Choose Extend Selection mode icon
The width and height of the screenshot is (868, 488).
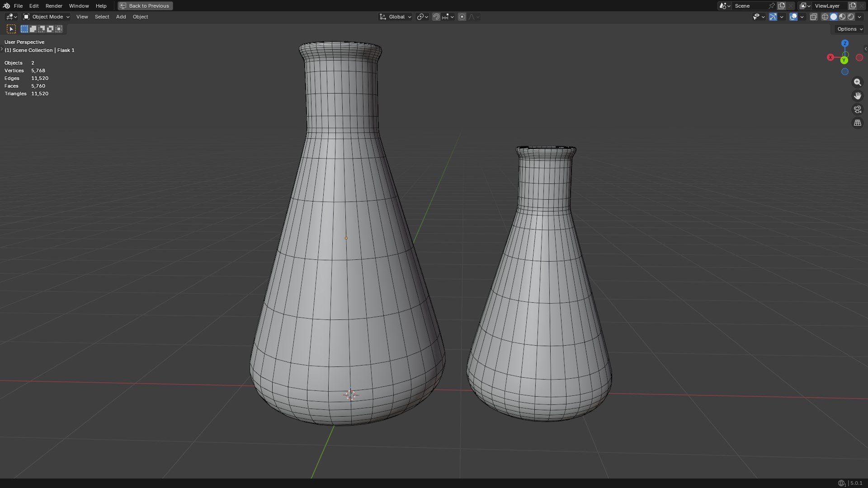(33, 29)
